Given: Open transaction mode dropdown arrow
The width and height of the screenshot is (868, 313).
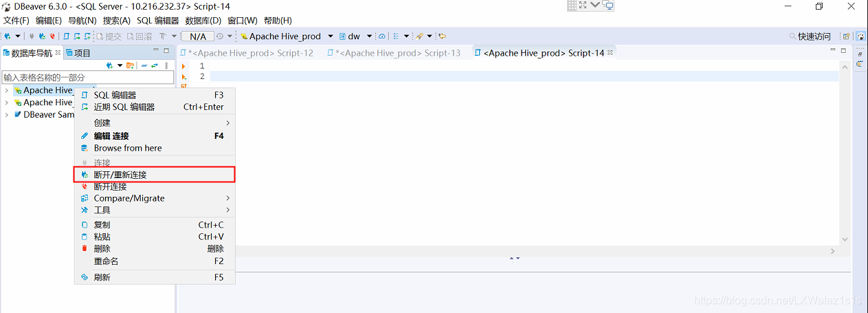Looking at the screenshot, I should [x=174, y=36].
